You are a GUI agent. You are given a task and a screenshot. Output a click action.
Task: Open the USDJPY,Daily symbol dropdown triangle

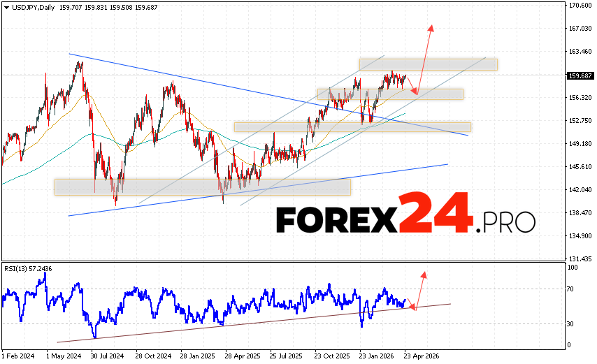[5, 7]
